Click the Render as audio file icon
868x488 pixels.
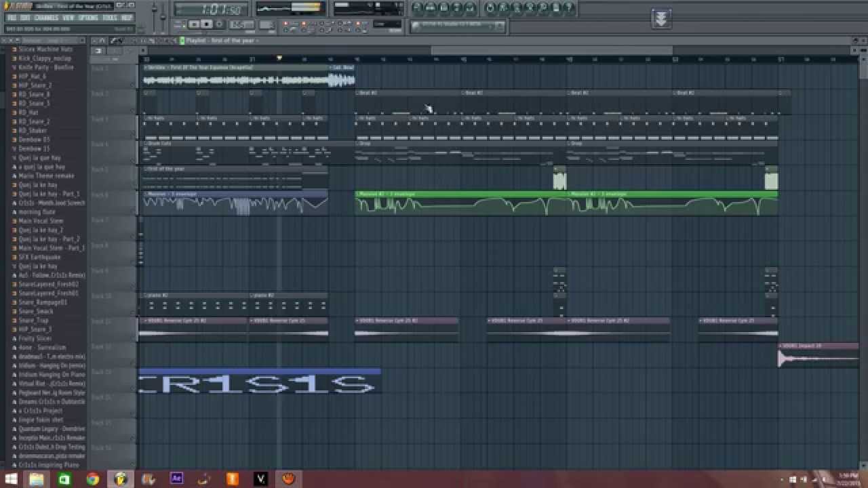click(x=517, y=8)
